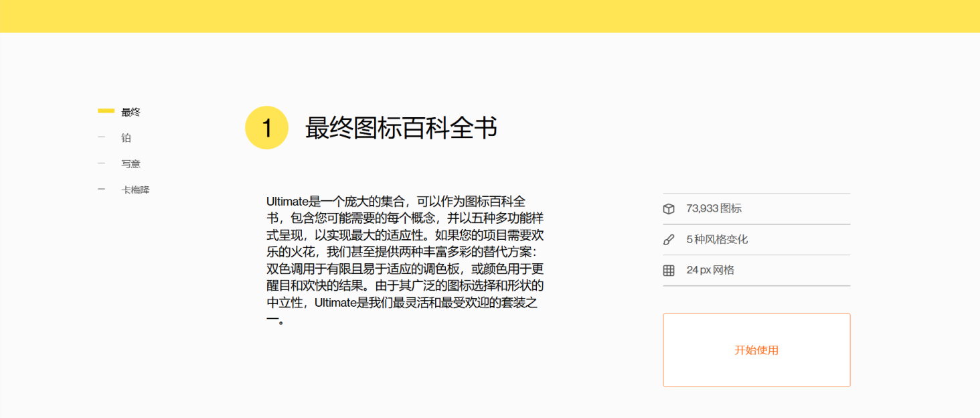Click the 5 种风格变化 label
Image resolution: width=980 pixels, height=418 pixels.
717,240
